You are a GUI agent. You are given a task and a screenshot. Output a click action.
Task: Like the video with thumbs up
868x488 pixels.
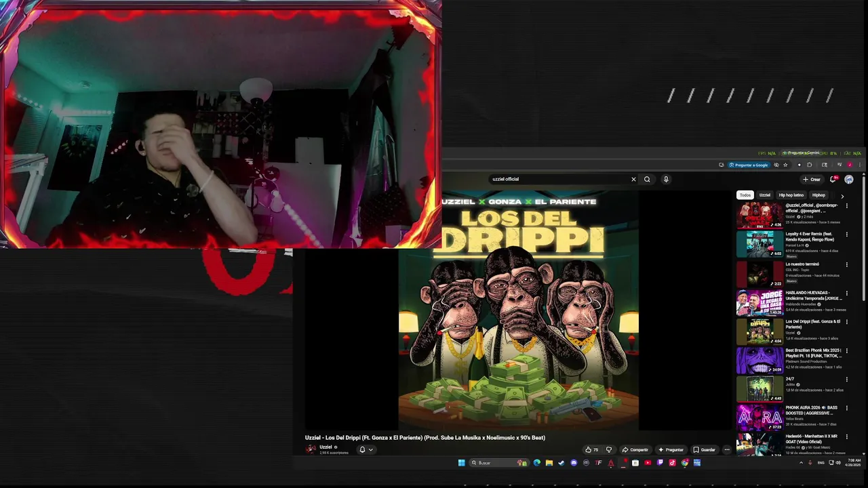591,449
